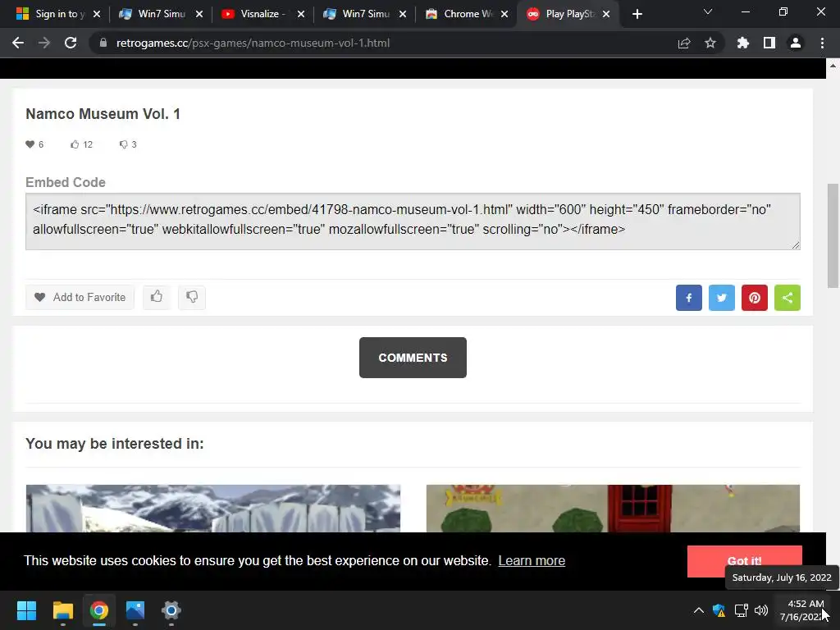The height and width of the screenshot is (630, 840).
Task: Open the network status tray icon
Action: pyautogui.click(x=741, y=610)
